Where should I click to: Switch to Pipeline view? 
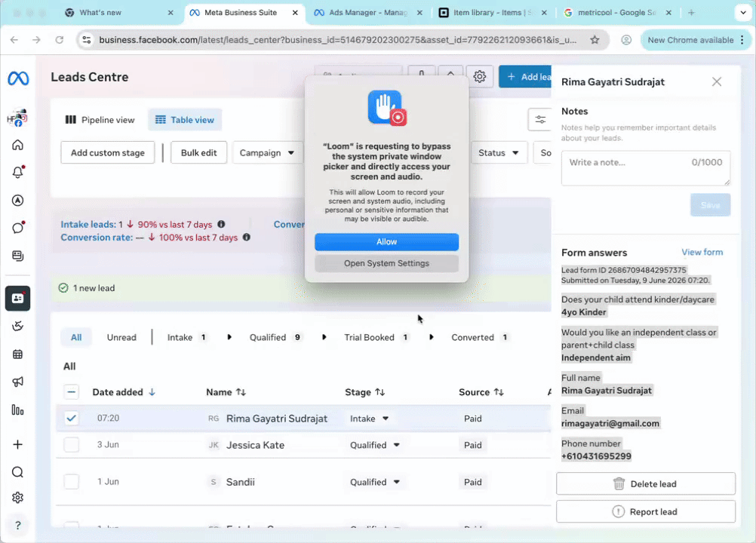point(100,120)
